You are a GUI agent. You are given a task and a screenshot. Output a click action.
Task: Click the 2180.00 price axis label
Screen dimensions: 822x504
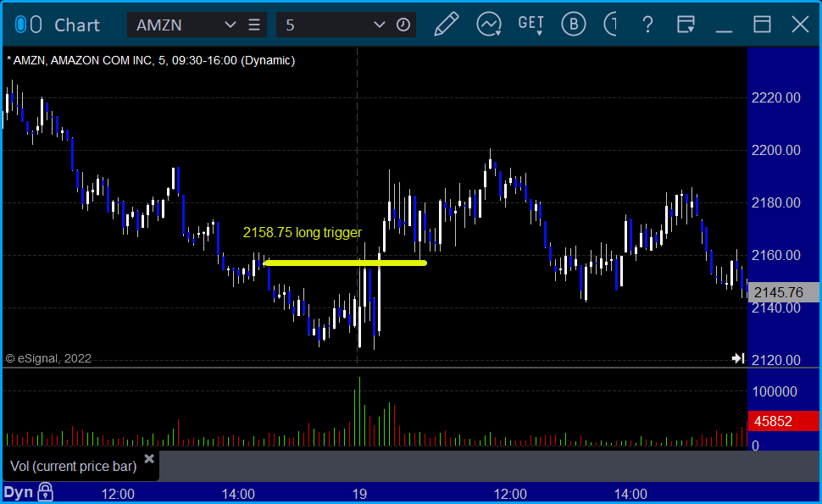coord(776,202)
